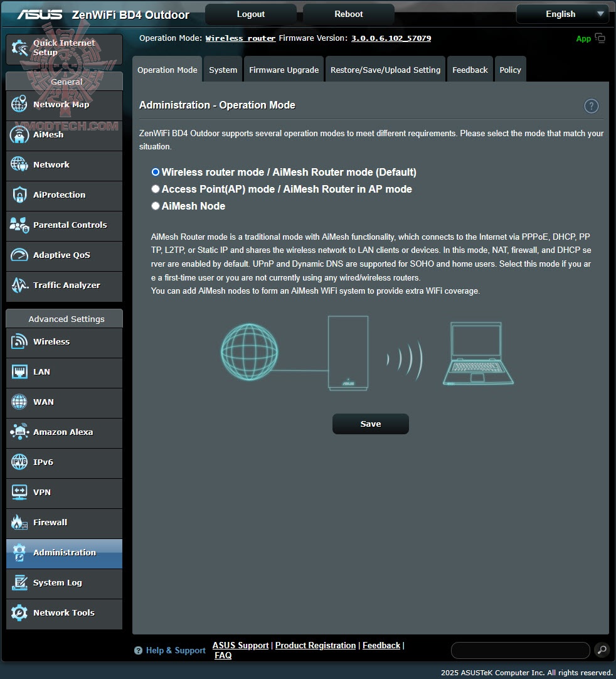Open the System Log icon

[19, 582]
